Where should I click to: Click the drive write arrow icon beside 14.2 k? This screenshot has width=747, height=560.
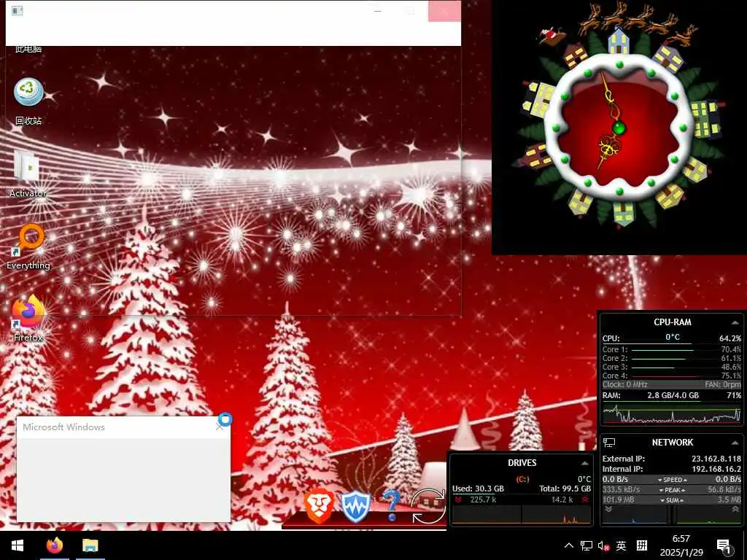585,499
